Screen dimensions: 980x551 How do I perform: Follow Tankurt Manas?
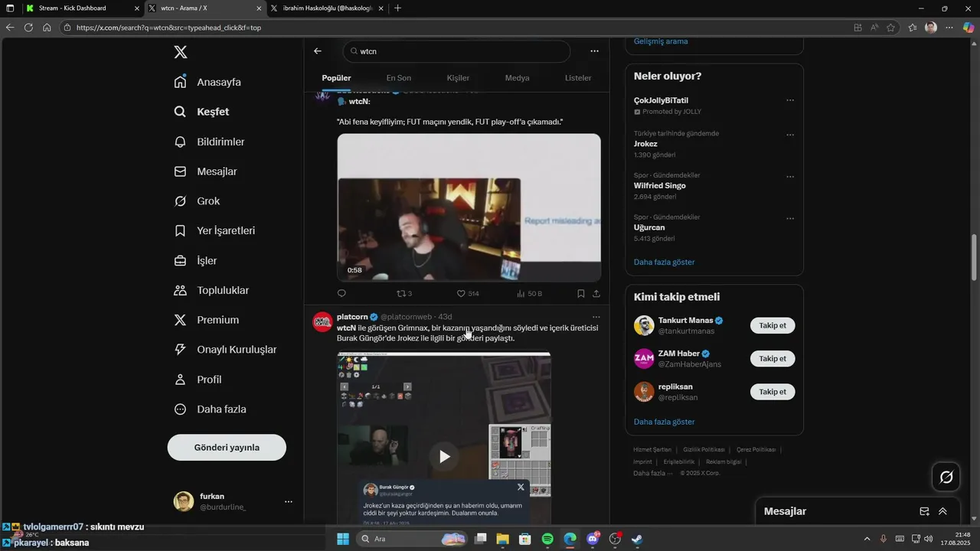773,325
